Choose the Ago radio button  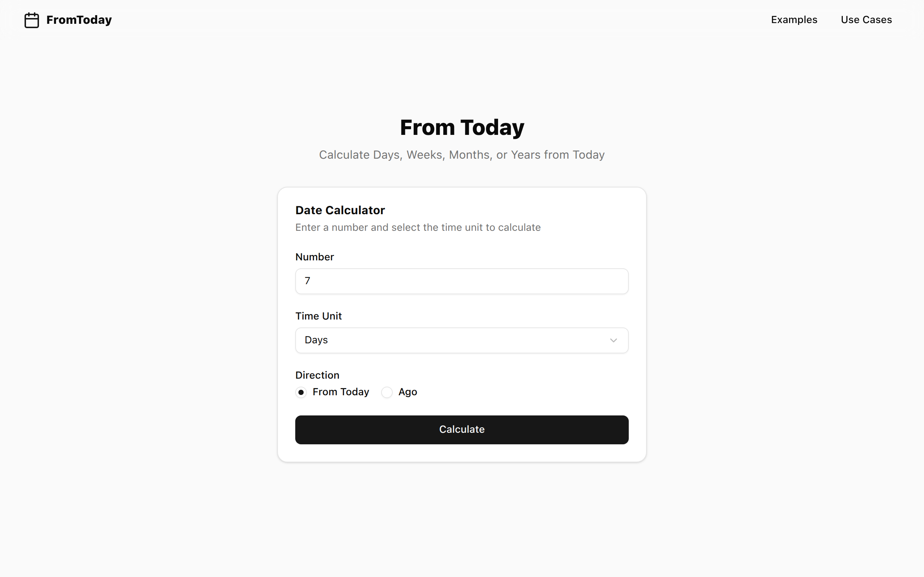(x=387, y=392)
